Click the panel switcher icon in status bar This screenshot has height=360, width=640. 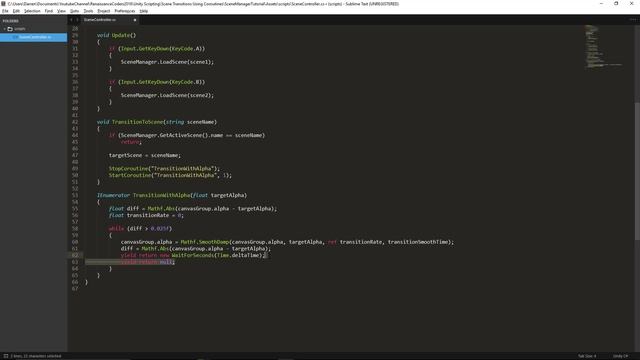[x=6, y=356]
